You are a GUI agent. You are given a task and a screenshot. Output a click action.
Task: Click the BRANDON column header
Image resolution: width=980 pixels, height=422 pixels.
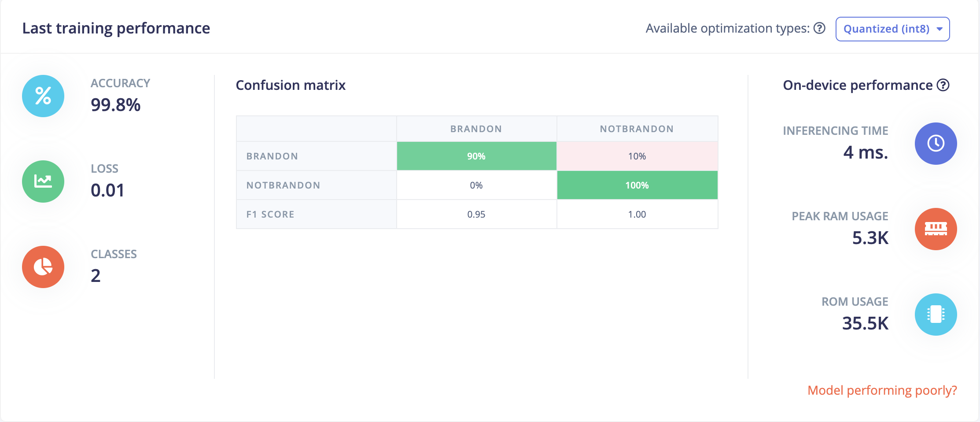[x=476, y=129]
